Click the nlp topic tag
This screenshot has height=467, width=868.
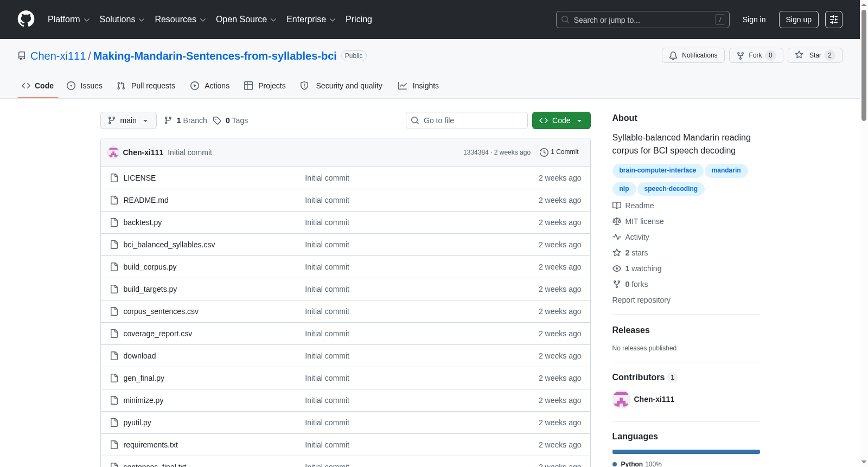coord(624,189)
